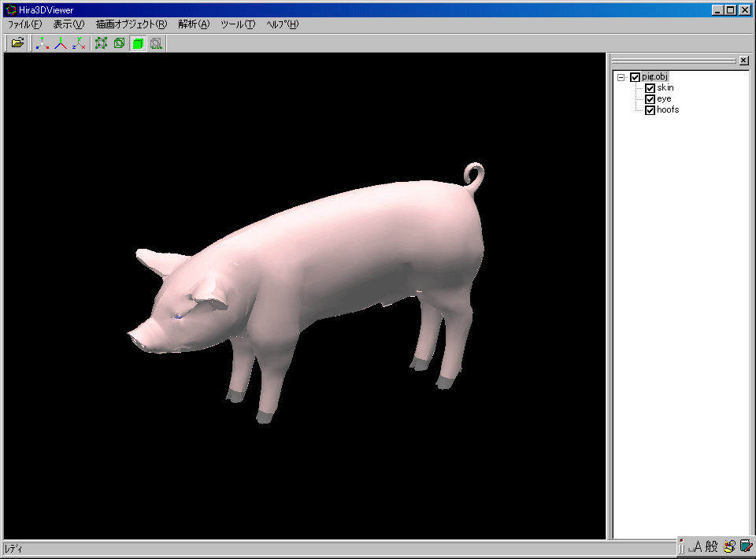The width and height of the screenshot is (756, 559).
Task: Collapse the pig.obj tree node
Action: click(x=621, y=77)
